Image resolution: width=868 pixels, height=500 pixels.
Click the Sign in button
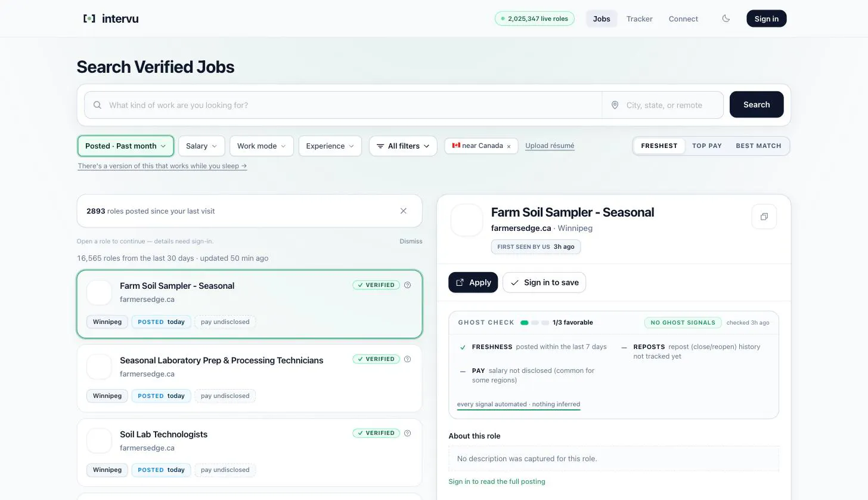click(x=767, y=18)
